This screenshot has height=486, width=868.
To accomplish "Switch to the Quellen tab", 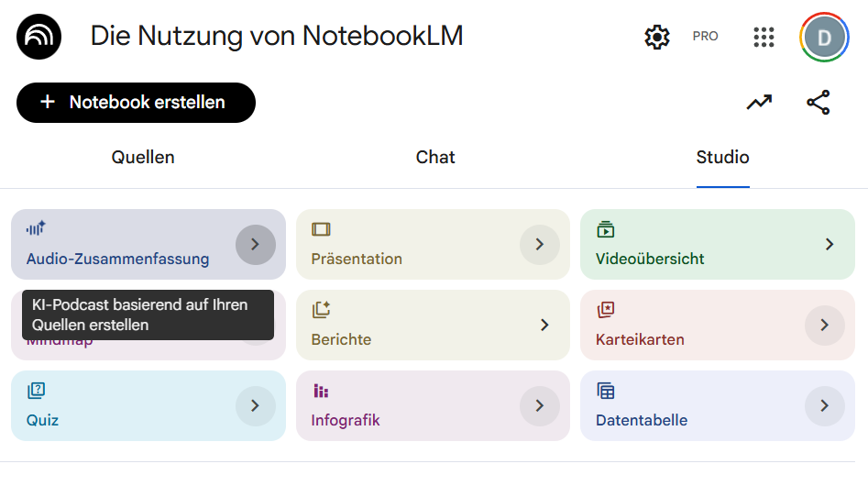I will click(x=143, y=157).
